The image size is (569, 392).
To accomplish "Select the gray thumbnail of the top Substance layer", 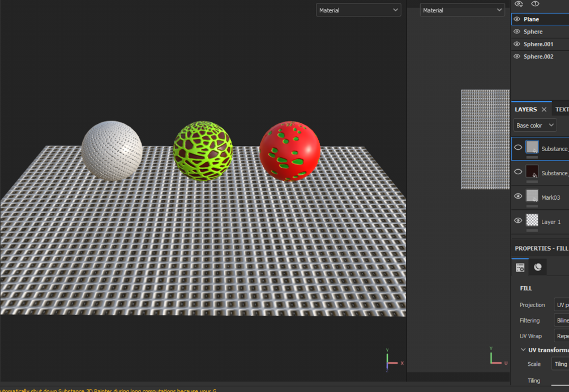I will [532, 148].
